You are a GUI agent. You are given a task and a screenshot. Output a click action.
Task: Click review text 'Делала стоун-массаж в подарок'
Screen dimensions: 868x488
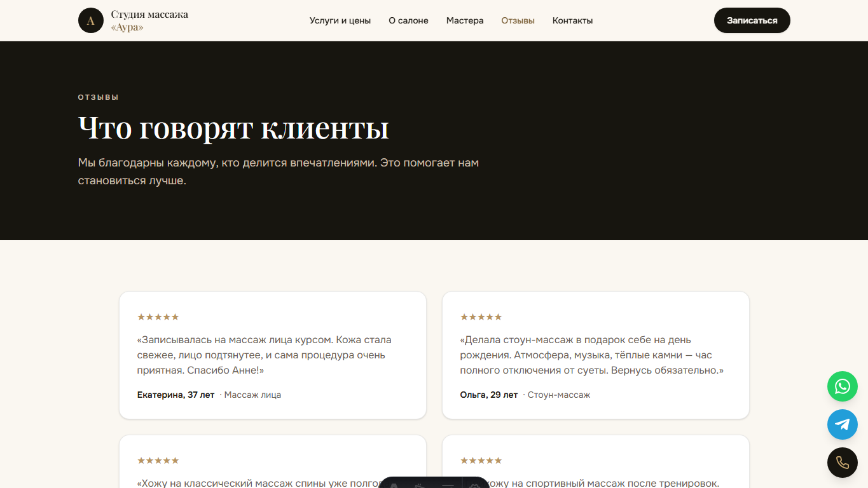pos(592,355)
